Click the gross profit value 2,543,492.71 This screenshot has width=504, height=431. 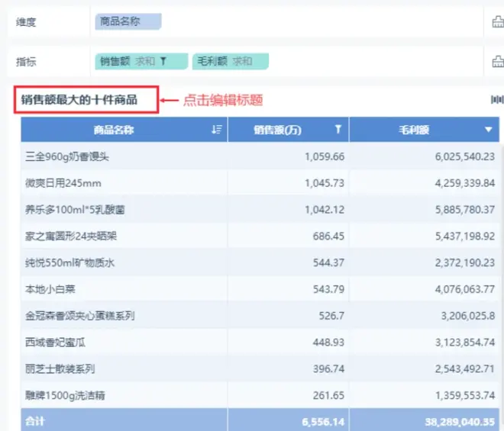[465, 368]
